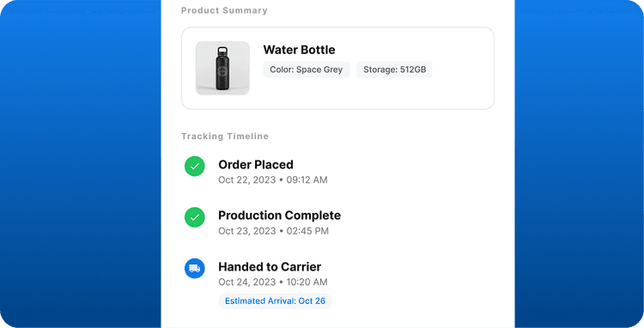Click the Production Complete green checkmark icon
Image resolution: width=644 pixels, height=328 pixels.
[194, 217]
